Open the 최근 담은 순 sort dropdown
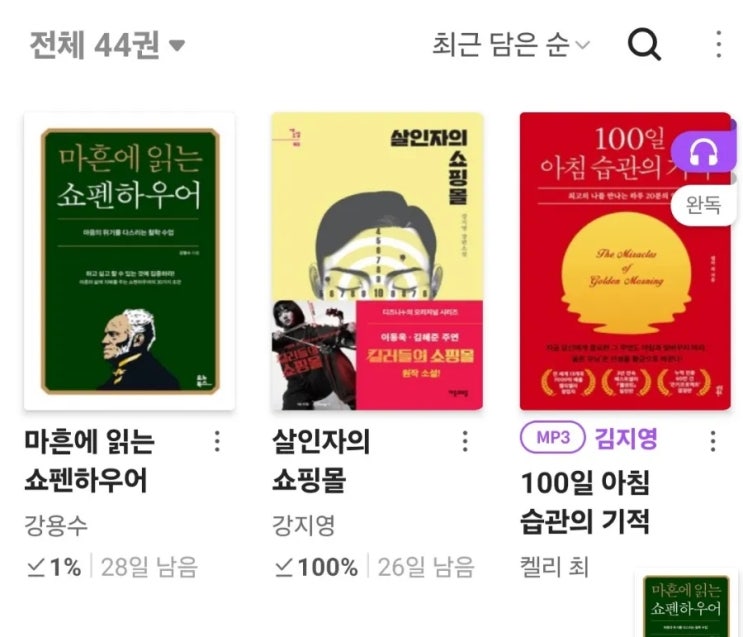743x637 pixels. click(x=511, y=45)
